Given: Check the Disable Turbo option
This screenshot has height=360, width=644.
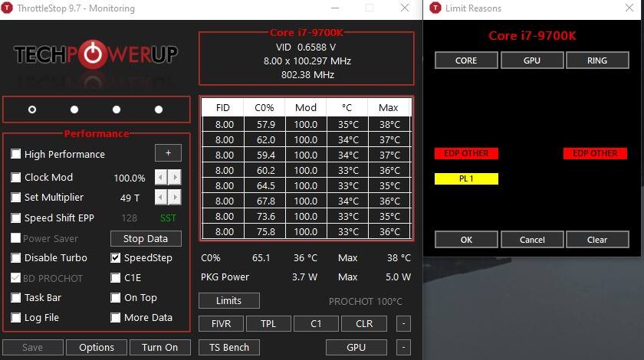Looking at the screenshot, I should tap(15, 258).
